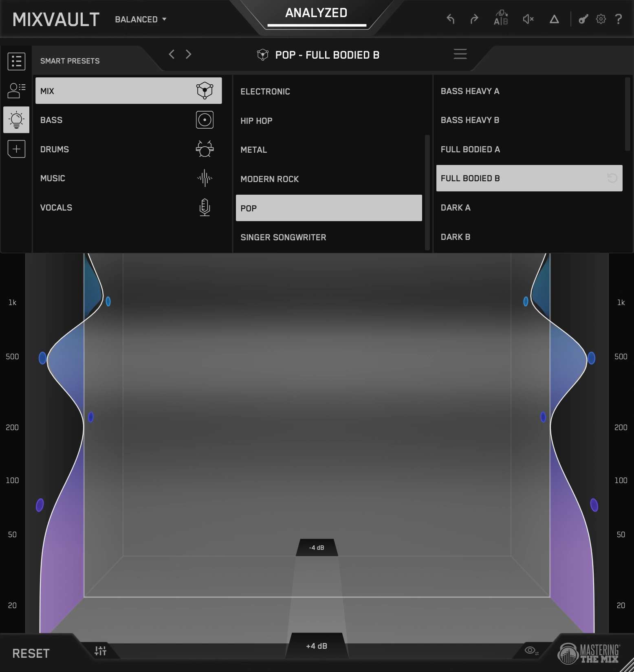Click the preset variations scrollbar
The height and width of the screenshot is (672, 634).
(627, 114)
